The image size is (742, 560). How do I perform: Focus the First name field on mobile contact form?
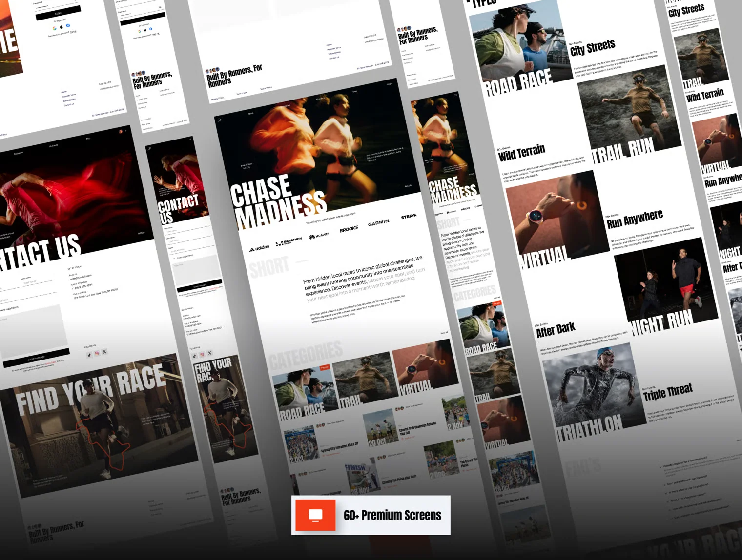tap(188, 231)
